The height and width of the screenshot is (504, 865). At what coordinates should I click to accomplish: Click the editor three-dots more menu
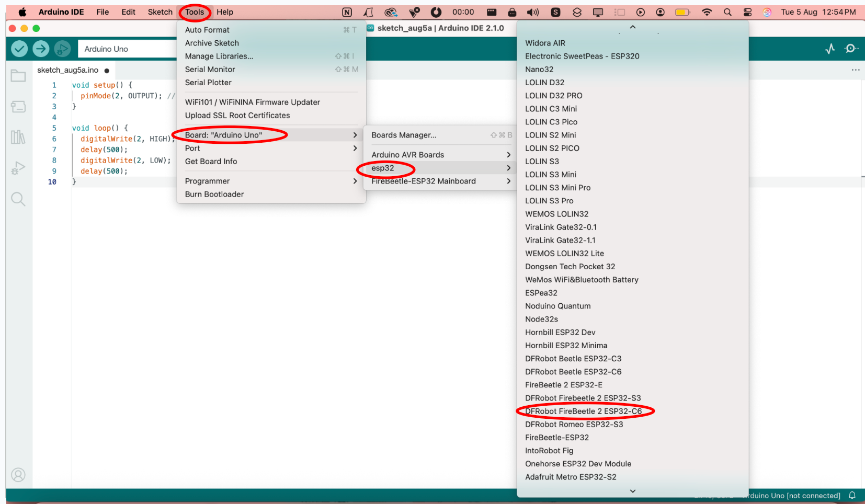856,70
